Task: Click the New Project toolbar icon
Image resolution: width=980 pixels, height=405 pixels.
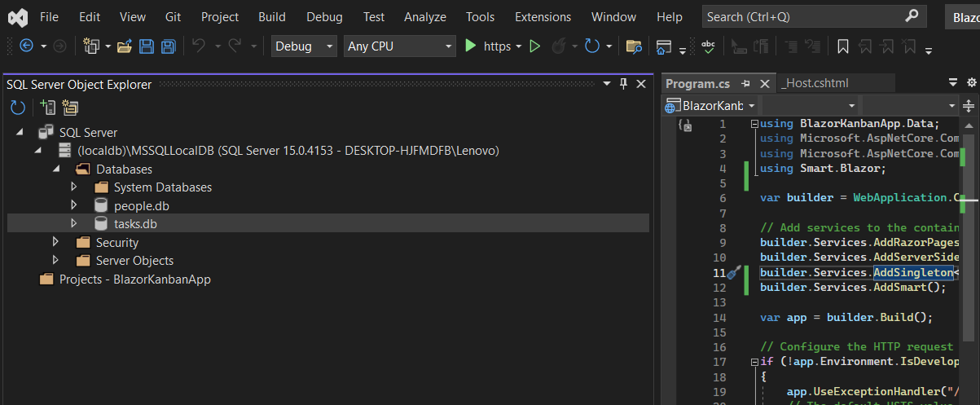Action: tap(91, 46)
